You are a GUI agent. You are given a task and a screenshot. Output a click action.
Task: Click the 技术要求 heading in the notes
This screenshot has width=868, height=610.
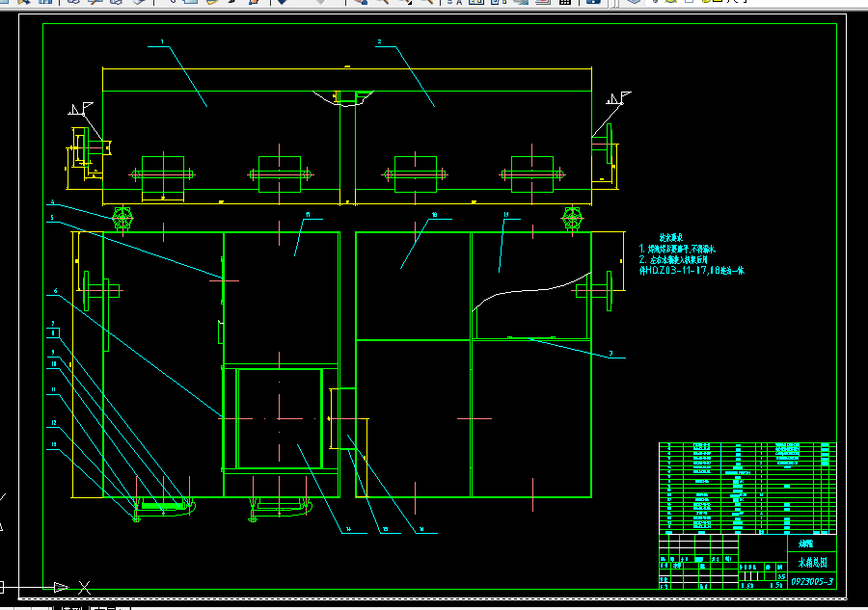tap(671, 237)
